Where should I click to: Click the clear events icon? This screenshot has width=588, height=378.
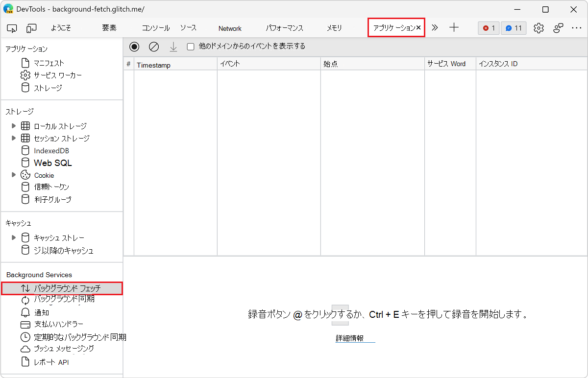point(154,47)
